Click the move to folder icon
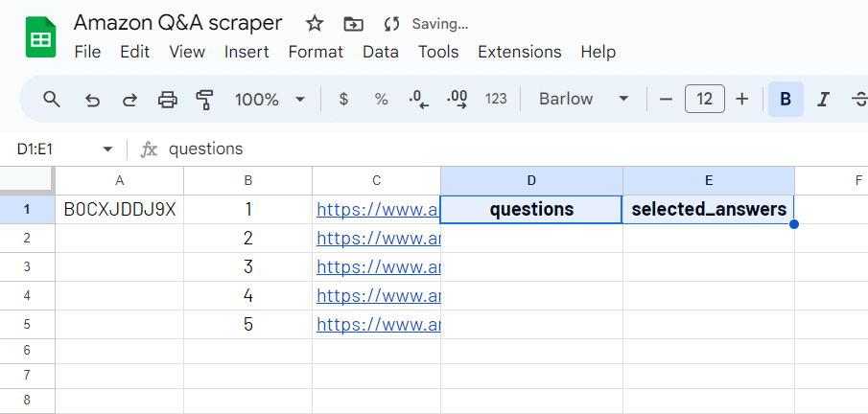 pyautogui.click(x=353, y=23)
